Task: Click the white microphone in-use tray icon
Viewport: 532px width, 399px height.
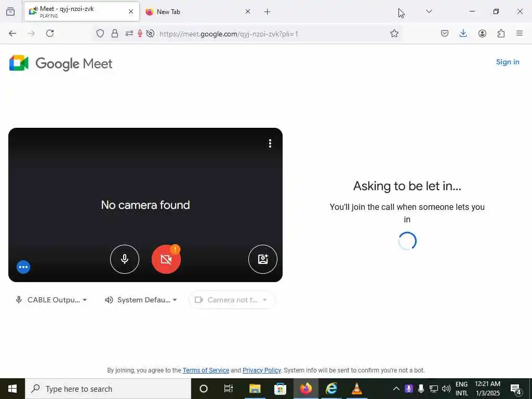Action: [x=421, y=389]
